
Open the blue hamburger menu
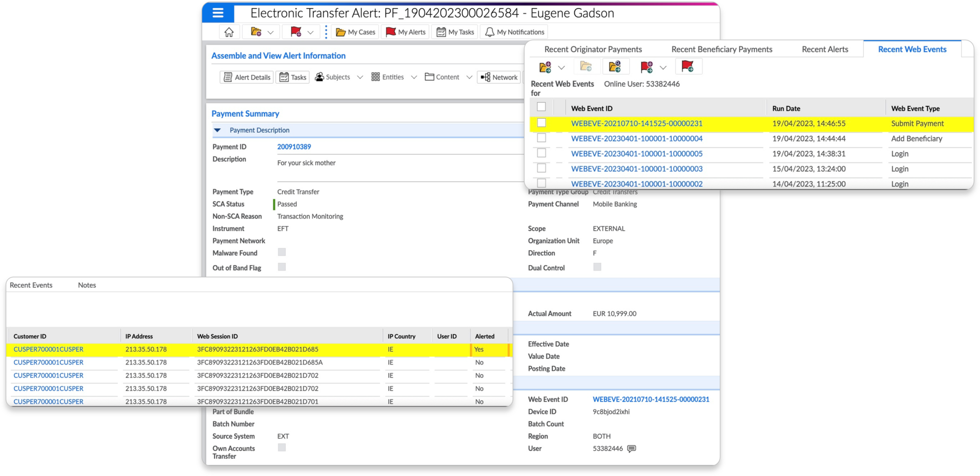(x=218, y=13)
